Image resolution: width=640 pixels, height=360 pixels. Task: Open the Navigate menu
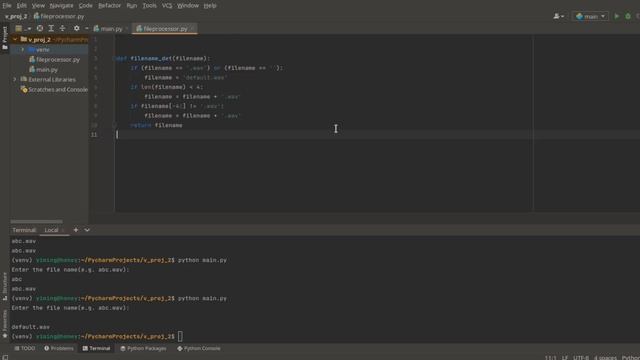[x=61, y=6]
